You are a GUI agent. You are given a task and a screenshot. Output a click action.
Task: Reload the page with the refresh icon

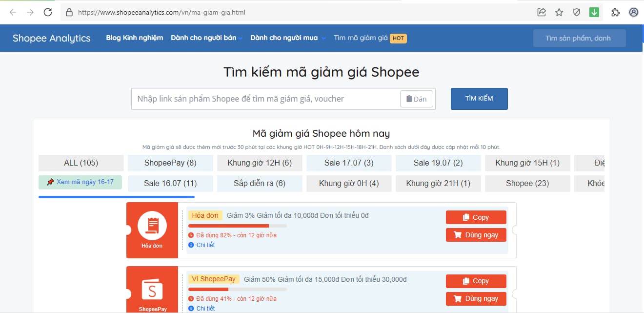click(x=48, y=12)
